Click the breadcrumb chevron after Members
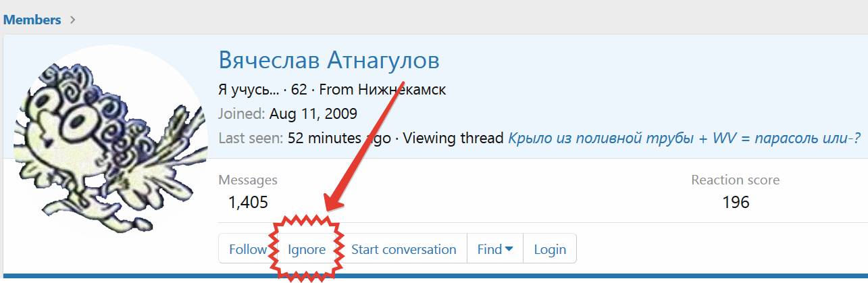The height and width of the screenshot is (283, 868). tap(73, 20)
